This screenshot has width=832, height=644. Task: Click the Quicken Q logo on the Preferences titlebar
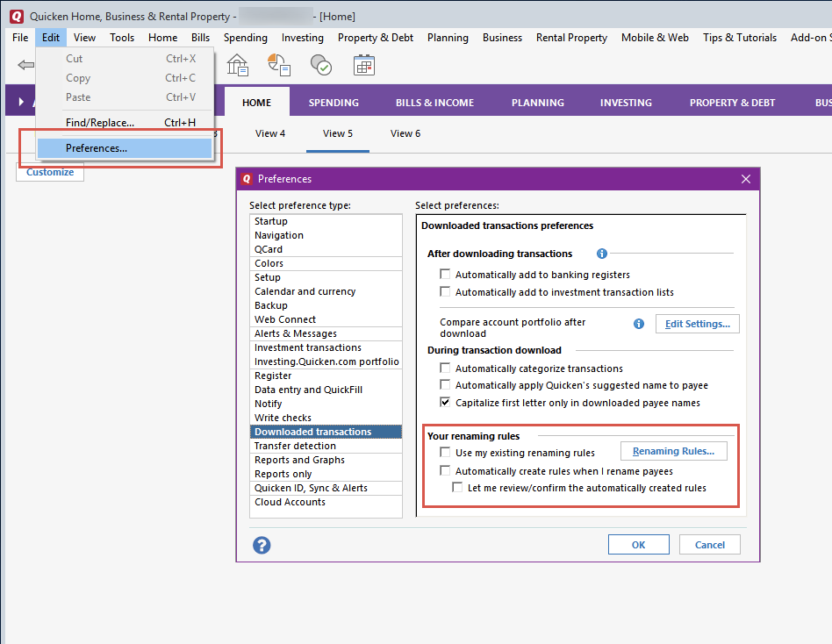click(x=247, y=178)
